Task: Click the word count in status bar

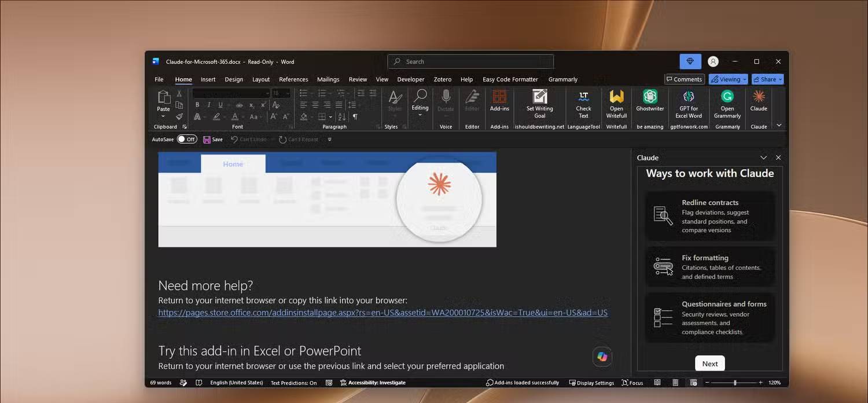Action: pos(161,383)
